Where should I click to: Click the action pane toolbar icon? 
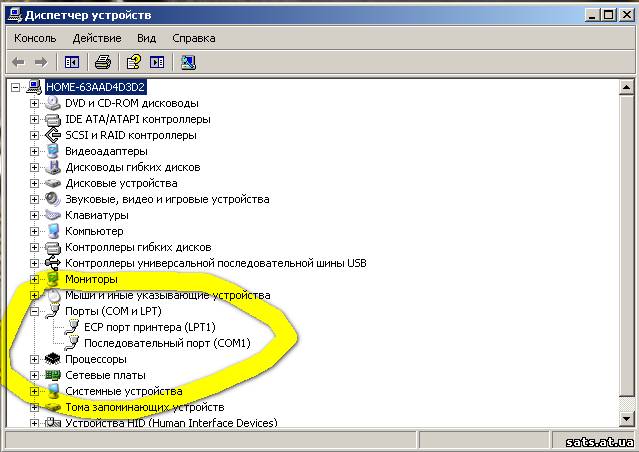[x=157, y=62]
